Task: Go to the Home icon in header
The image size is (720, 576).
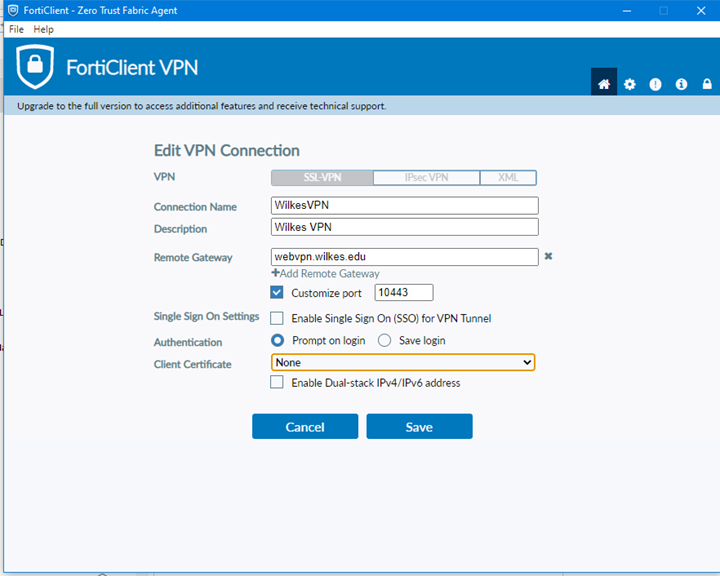Action: click(x=603, y=84)
